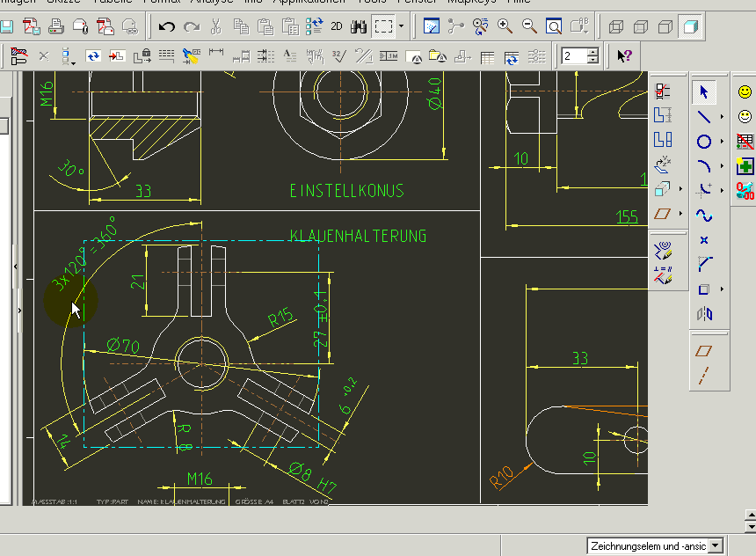Open the Find binoculars tool
This screenshot has width=756, height=556.
point(359,26)
